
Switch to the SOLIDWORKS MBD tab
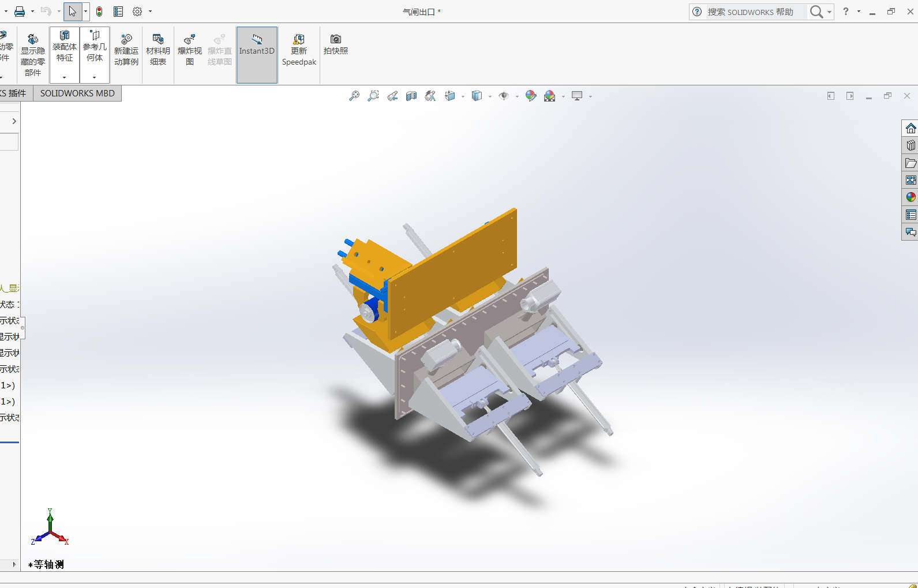77,93
